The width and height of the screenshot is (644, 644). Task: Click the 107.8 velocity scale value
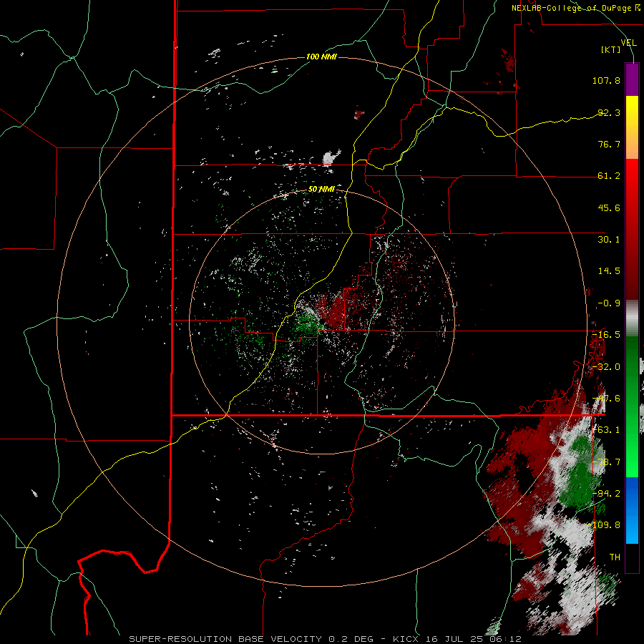coord(606,80)
